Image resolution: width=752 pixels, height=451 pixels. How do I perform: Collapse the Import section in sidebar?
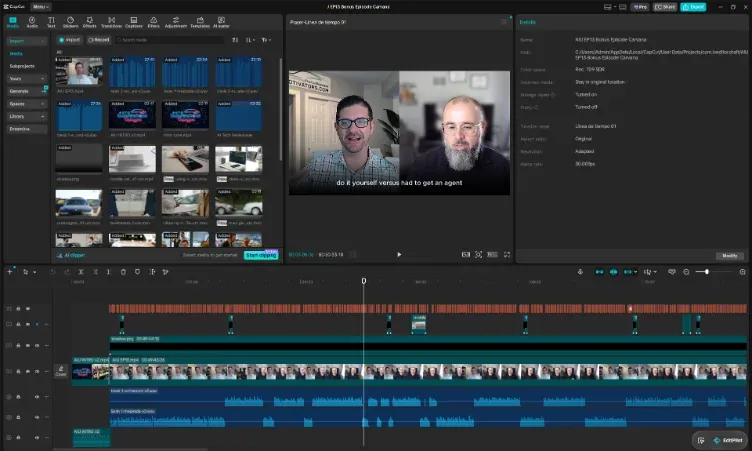[27, 41]
